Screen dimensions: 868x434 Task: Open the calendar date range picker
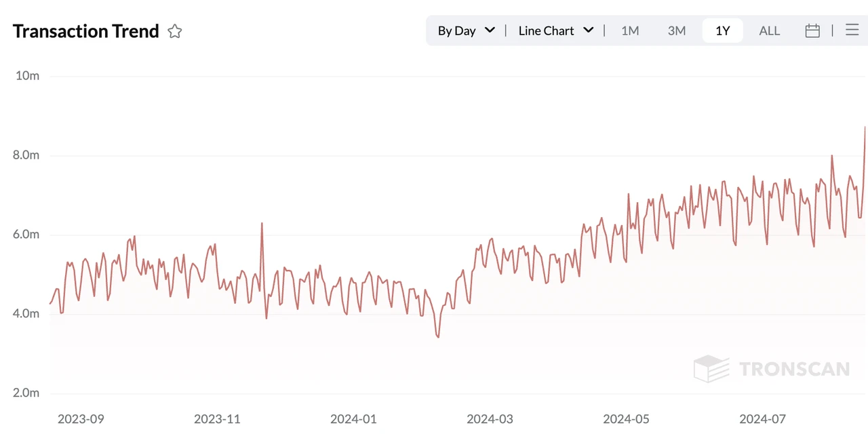[x=812, y=31]
